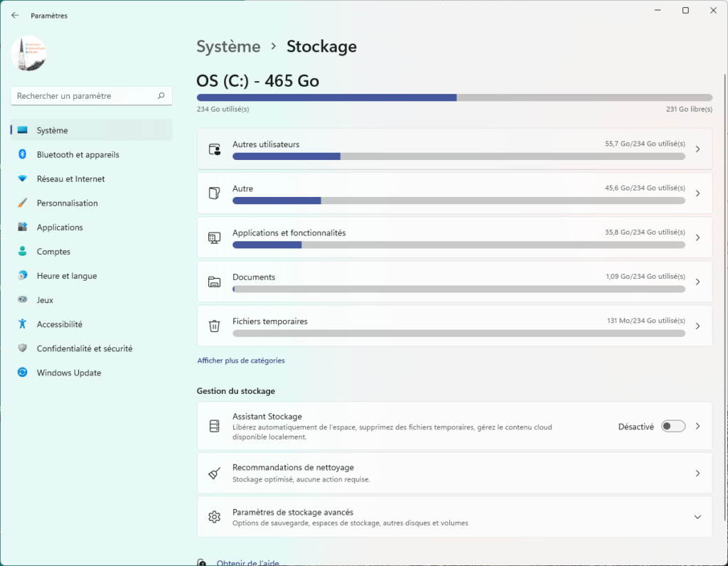The height and width of the screenshot is (566, 728).
Task: Click 'Afficher plus de catégories' link
Action: [x=241, y=361]
